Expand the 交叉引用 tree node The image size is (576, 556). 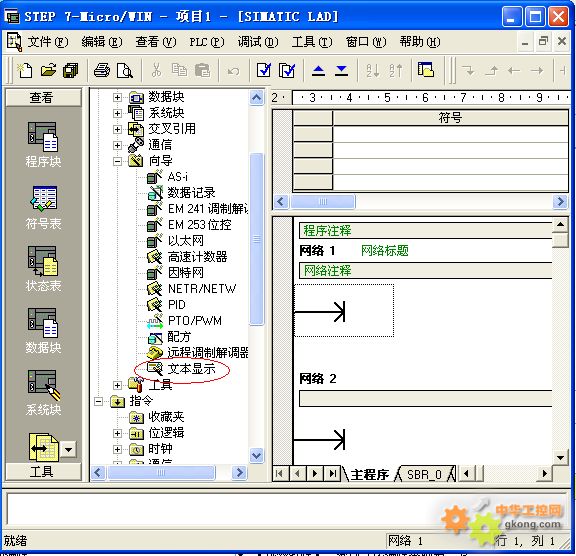tap(117, 129)
